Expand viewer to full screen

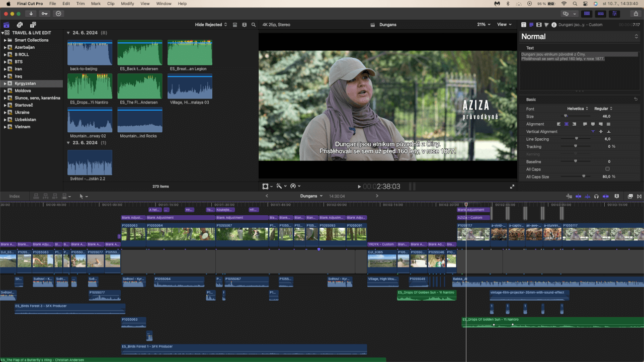tap(512, 187)
